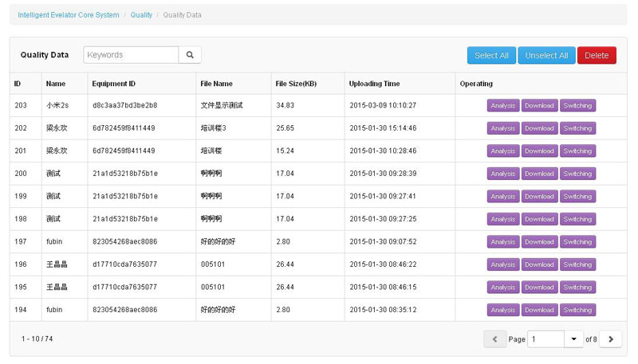Click Switching for row ID 200
638x364 pixels.
click(x=577, y=174)
